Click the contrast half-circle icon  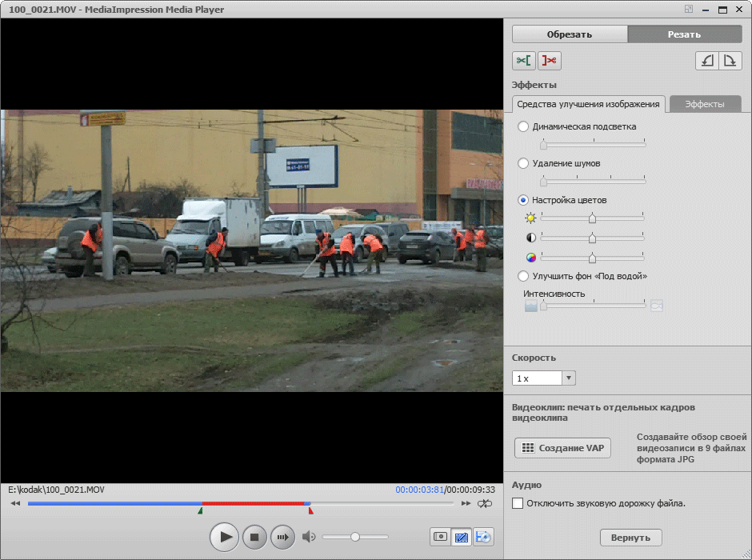point(531,238)
